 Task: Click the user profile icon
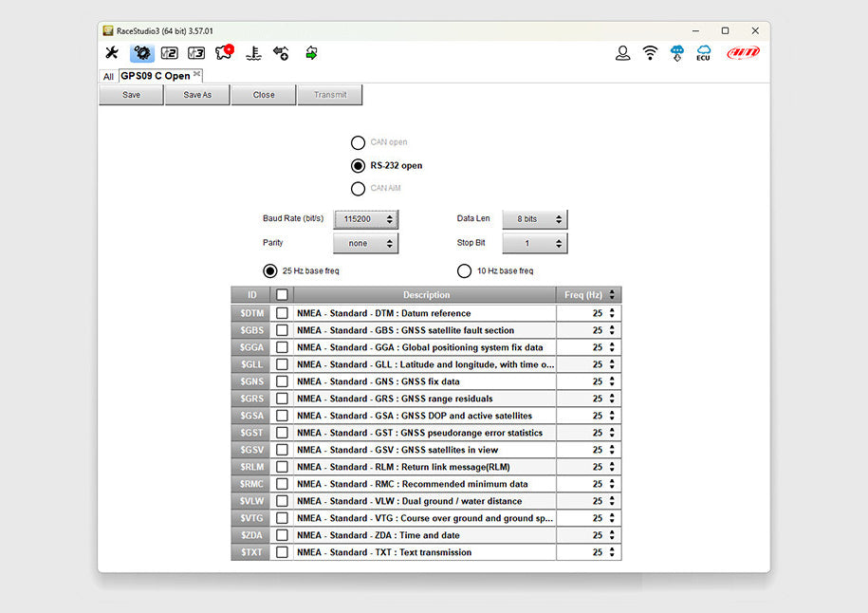(622, 53)
